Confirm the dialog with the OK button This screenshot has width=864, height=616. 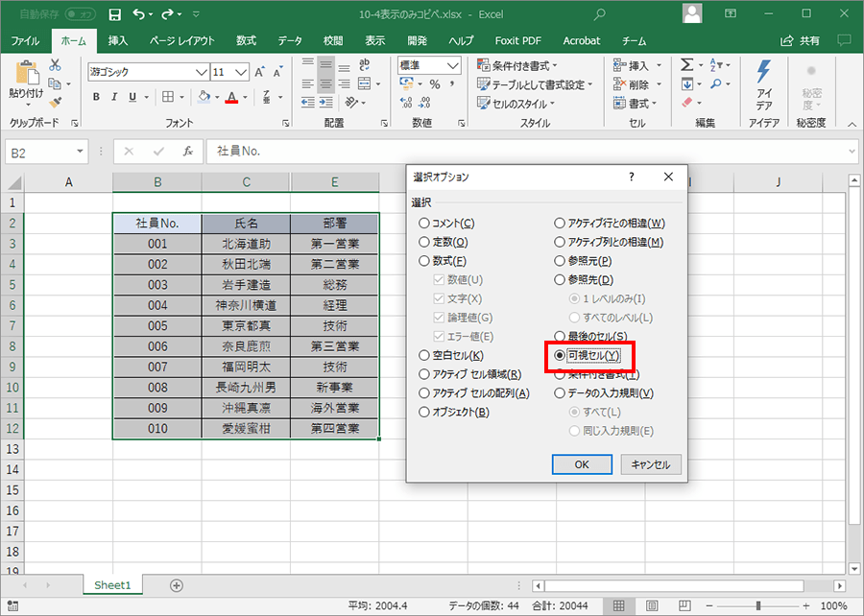pos(582,464)
